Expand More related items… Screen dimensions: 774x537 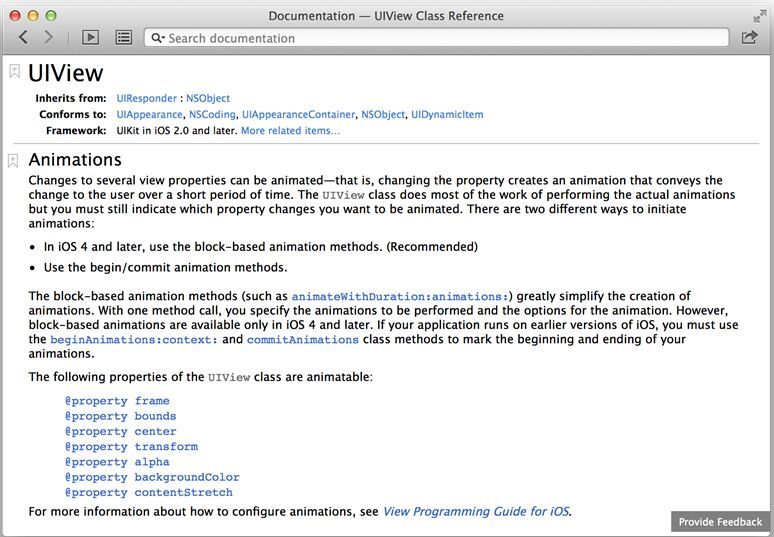pyautogui.click(x=290, y=131)
